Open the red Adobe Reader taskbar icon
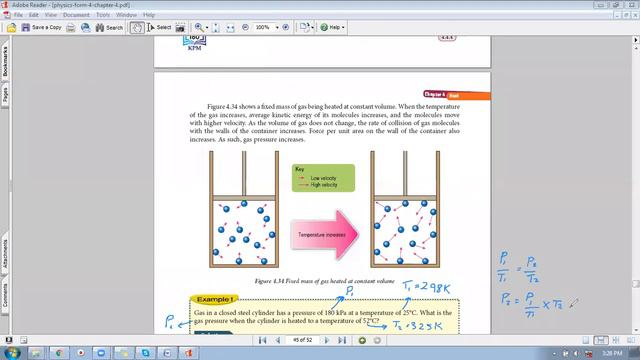 tap(189, 353)
